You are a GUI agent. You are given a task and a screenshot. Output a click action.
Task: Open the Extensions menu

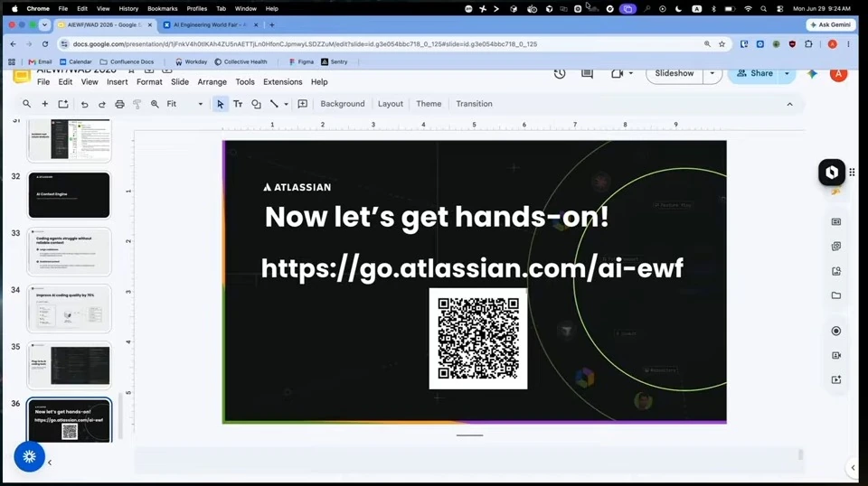pyautogui.click(x=283, y=82)
